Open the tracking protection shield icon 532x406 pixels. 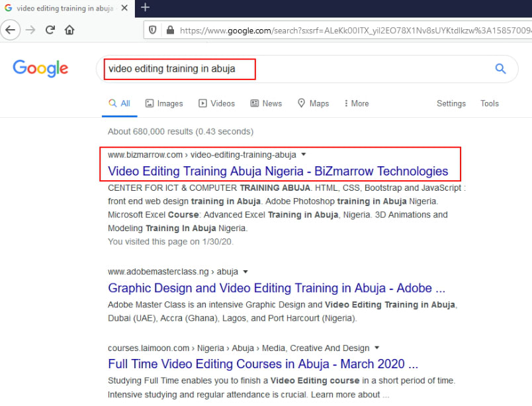(x=153, y=30)
